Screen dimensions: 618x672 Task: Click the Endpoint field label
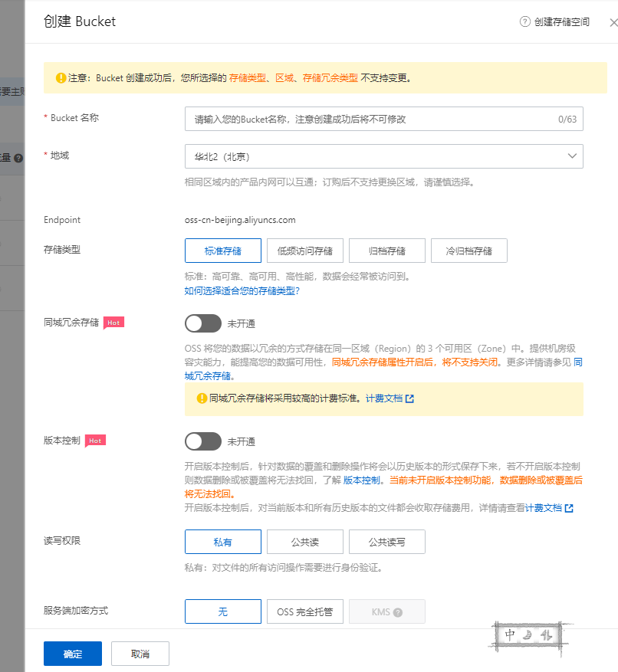[62, 220]
